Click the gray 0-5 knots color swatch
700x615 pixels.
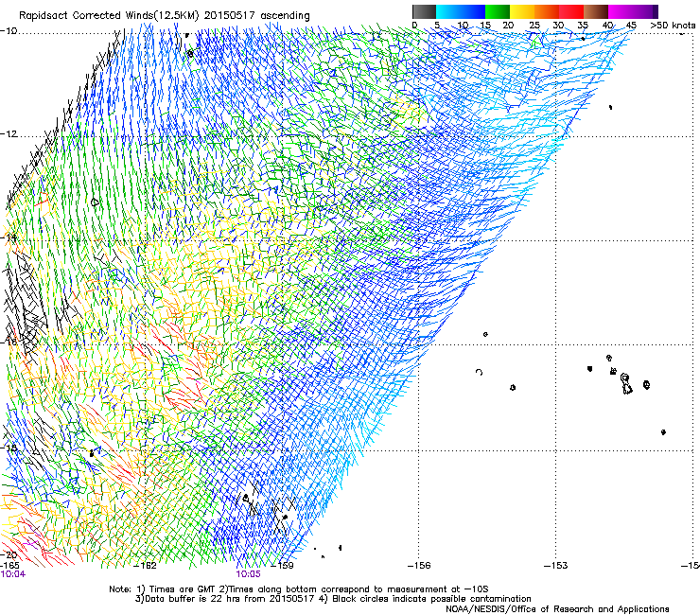click(x=424, y=11)
